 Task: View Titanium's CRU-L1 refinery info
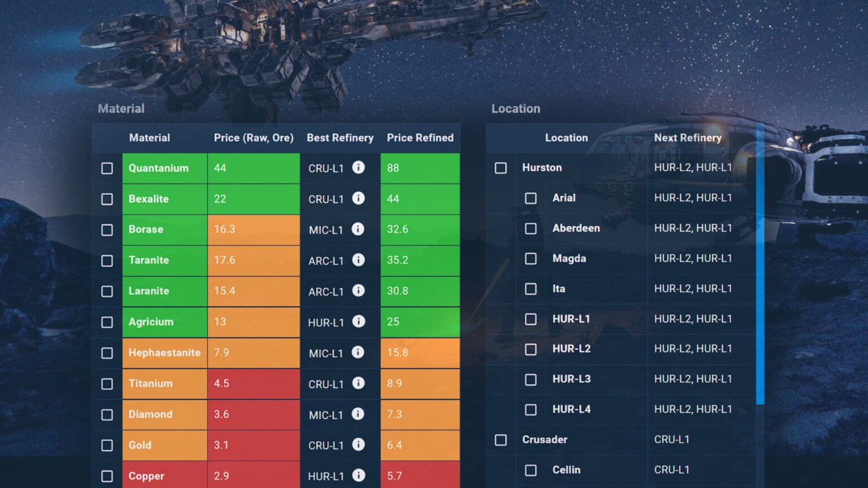[359, 384]
